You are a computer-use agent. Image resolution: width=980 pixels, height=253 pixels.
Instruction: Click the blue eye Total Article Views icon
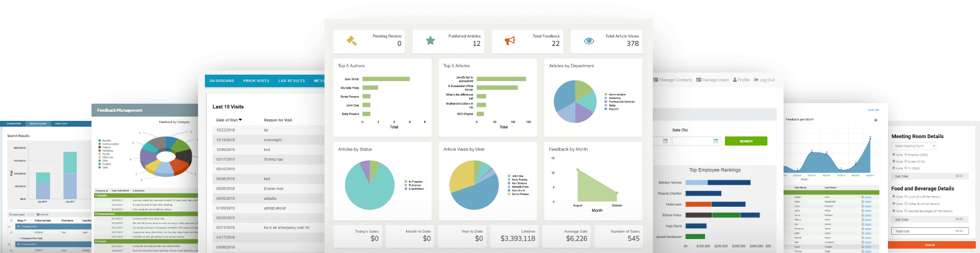coord(589,41)
